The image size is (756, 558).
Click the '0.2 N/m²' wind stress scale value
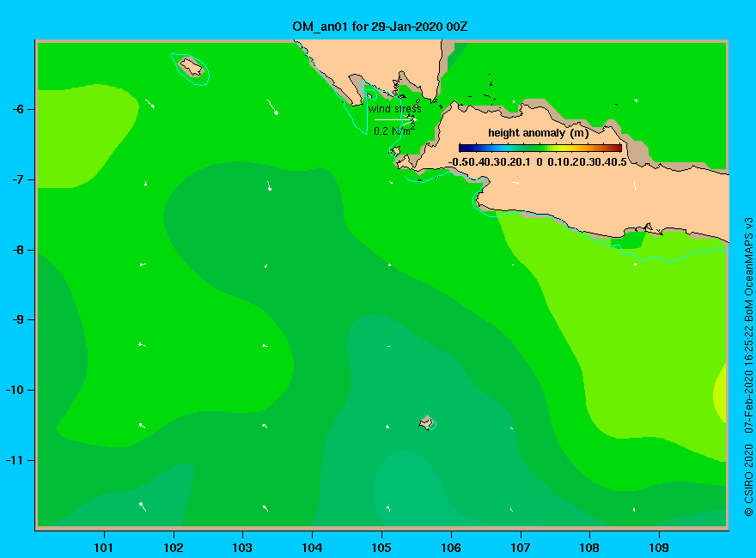click(394, 130)
